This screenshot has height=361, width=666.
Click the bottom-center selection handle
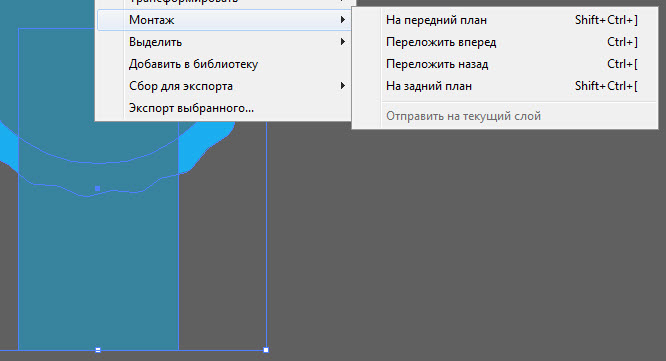click(x=98, y=350)
